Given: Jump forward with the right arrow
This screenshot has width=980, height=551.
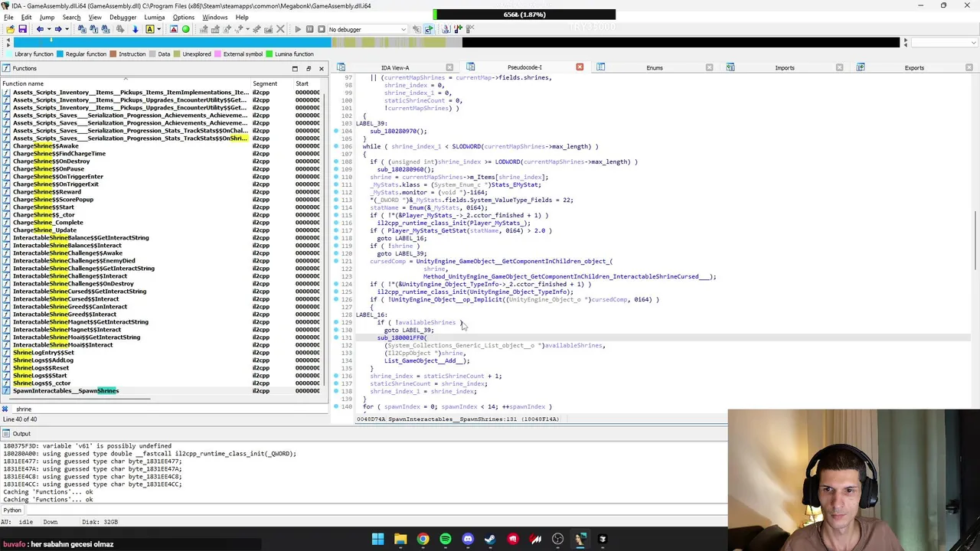Looking at the screenshot, I should [58, 29].
